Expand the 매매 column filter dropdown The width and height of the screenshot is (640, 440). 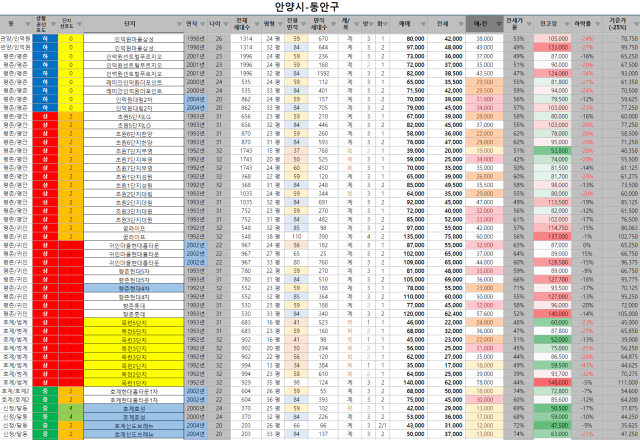point(423,24)
